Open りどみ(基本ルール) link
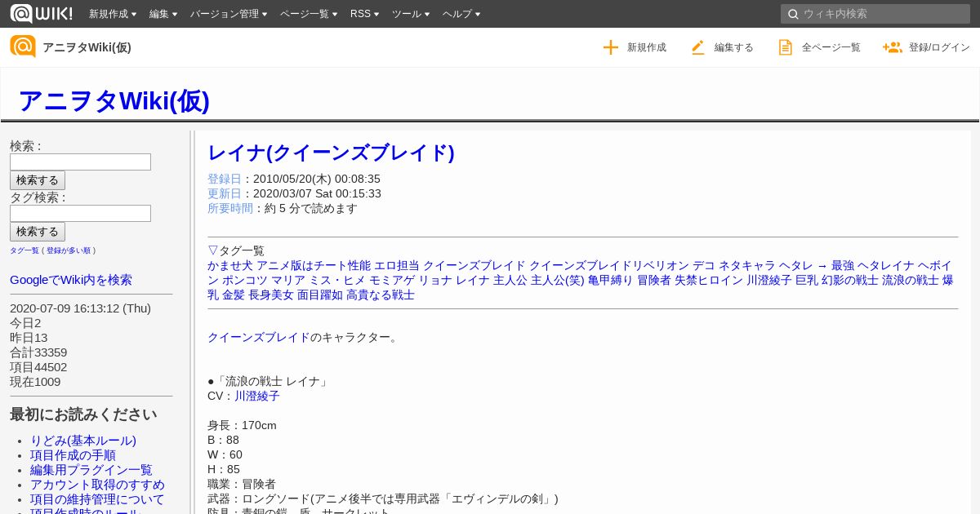Screen dimensions: 980x514 [83, 441]
